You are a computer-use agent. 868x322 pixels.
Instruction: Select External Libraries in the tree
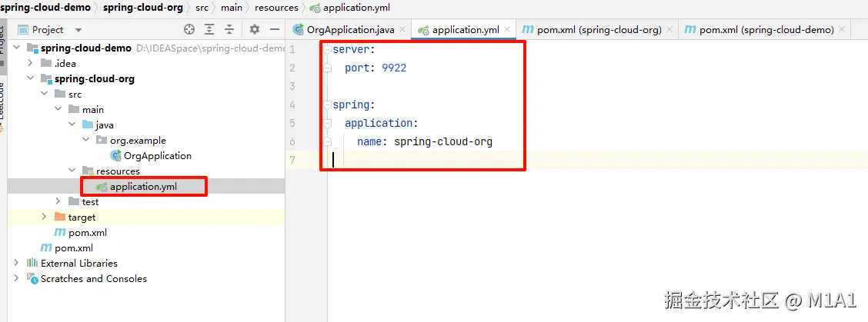[79, 263]
